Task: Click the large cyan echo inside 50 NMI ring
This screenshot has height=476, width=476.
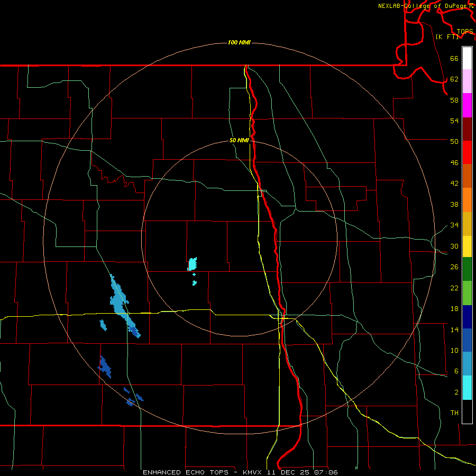Action: (192, 264)
